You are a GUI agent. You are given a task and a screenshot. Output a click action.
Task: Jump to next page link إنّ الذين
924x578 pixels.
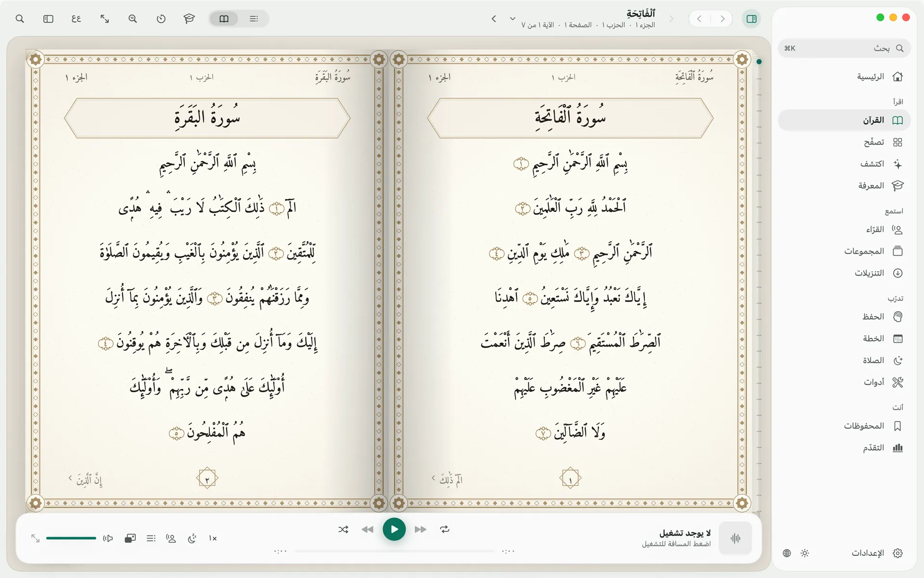(85, 479)
